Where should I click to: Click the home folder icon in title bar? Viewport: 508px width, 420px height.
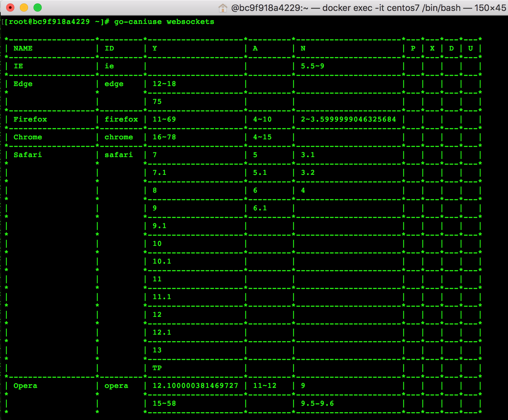click(223, 8)
